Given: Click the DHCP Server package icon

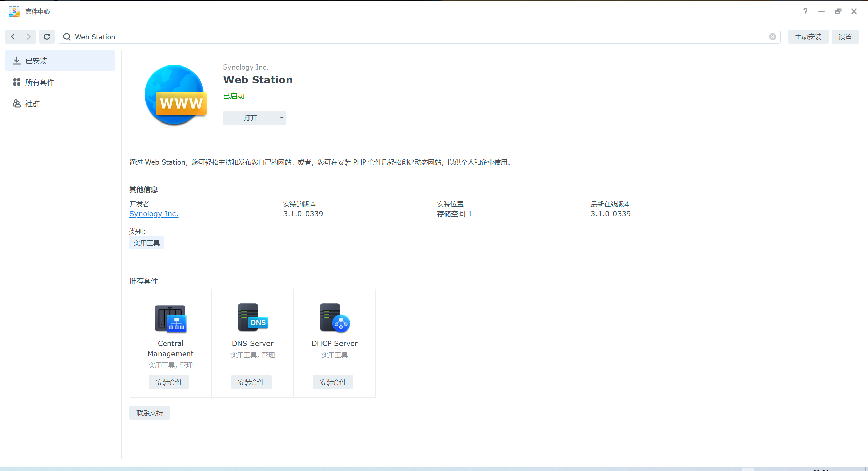Looking at the screenshot, I should [335, 318].
